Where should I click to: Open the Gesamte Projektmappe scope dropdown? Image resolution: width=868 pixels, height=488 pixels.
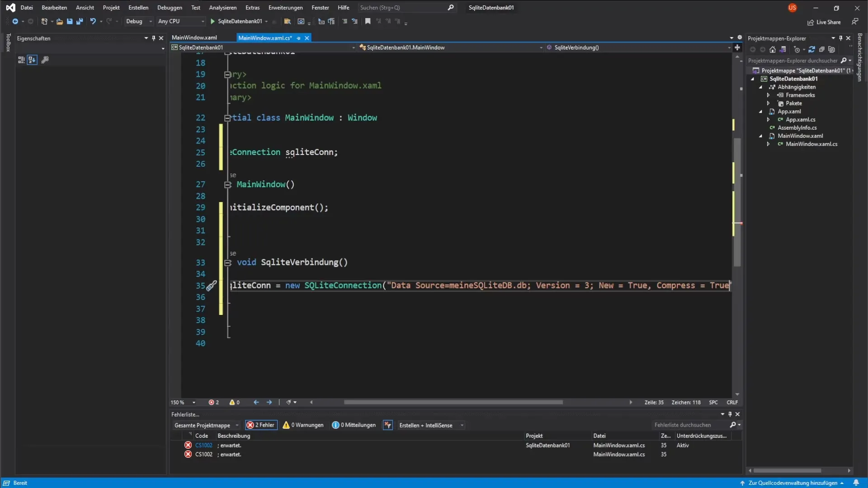point(206,425)
